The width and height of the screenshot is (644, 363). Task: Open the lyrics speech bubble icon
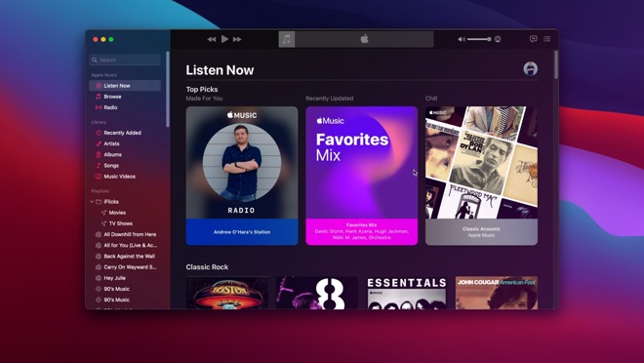(533, 39)
